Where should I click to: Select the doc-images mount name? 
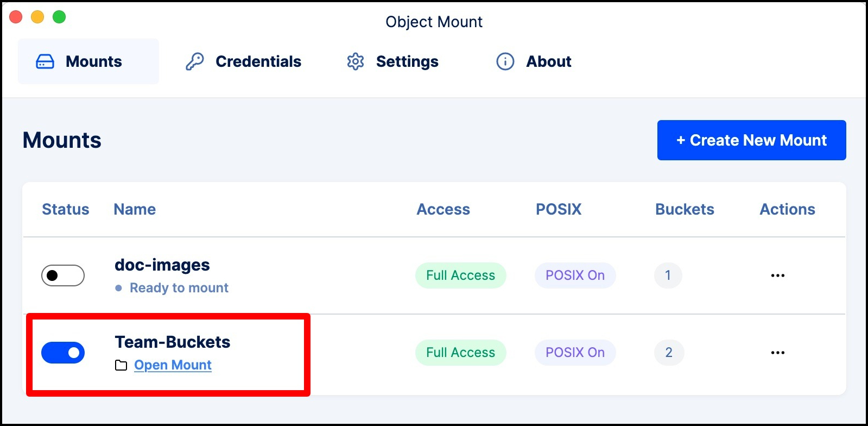coord(162,265)
